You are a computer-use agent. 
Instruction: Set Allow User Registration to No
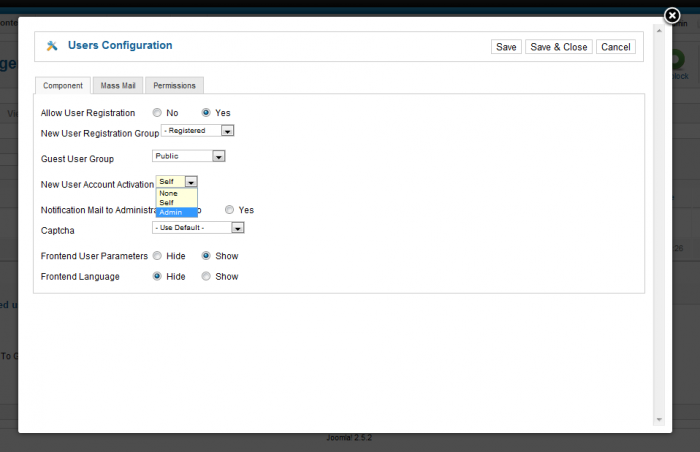[x=157, y=113]
